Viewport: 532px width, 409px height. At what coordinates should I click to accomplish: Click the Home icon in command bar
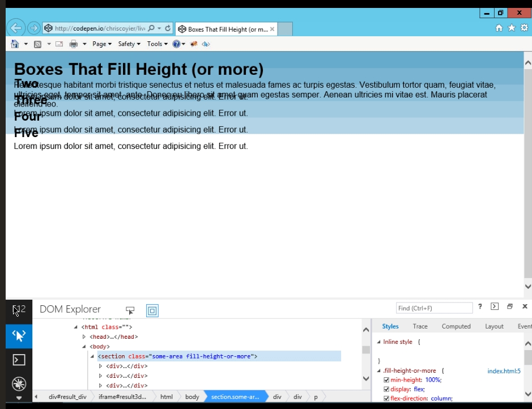(x=15, y=44)
